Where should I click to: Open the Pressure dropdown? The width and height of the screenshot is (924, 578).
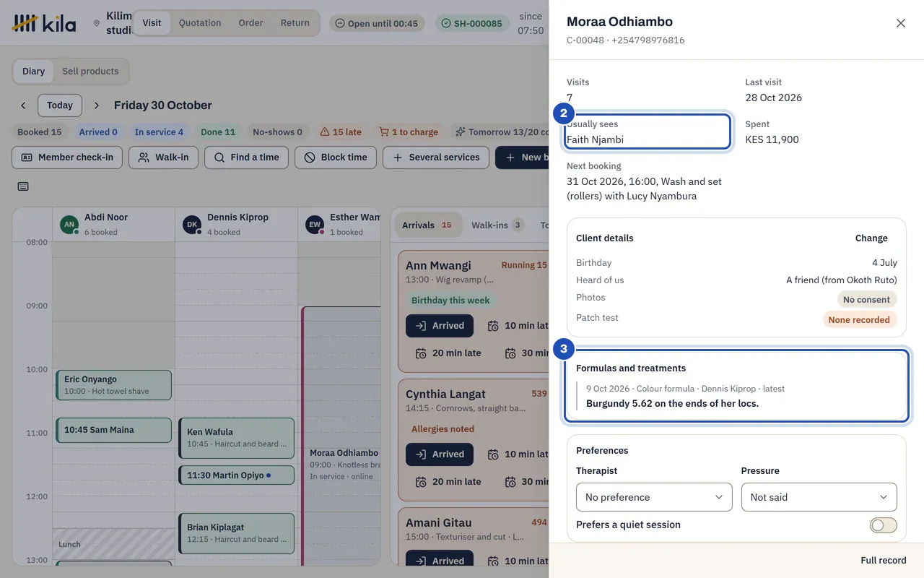(x=819, y=497)
